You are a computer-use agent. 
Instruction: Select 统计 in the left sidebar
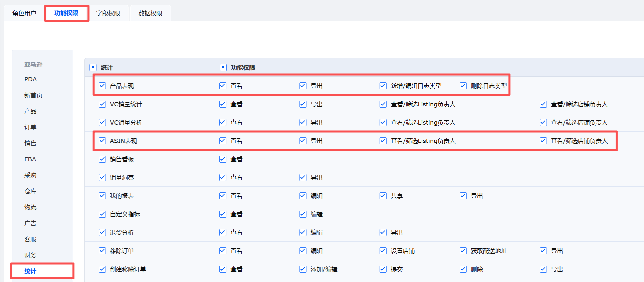pyautogui.click(x=30, y=271)
